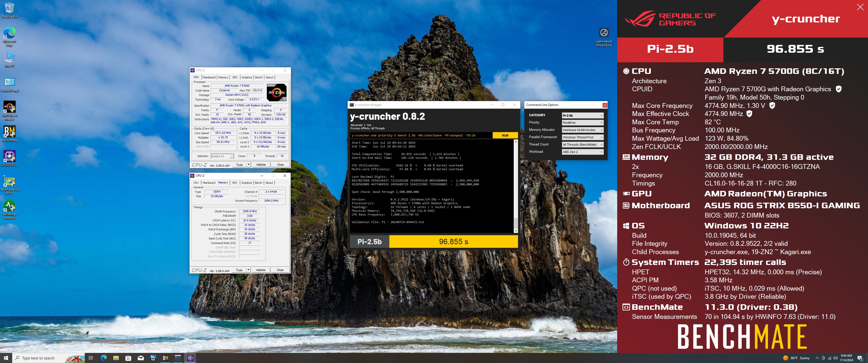The height and width of the screenshot is (363, 868).
Task: Click the y-cruncher command line field
Action: pos(421,135)
